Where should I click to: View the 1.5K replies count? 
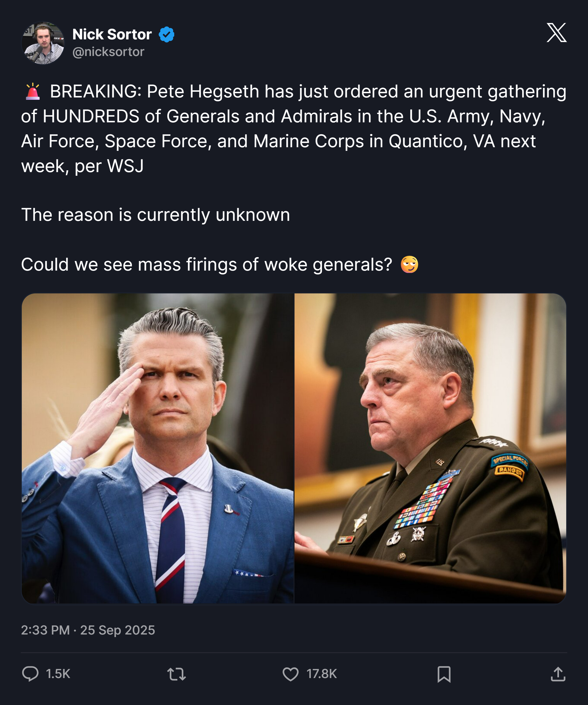pos(58,674)
